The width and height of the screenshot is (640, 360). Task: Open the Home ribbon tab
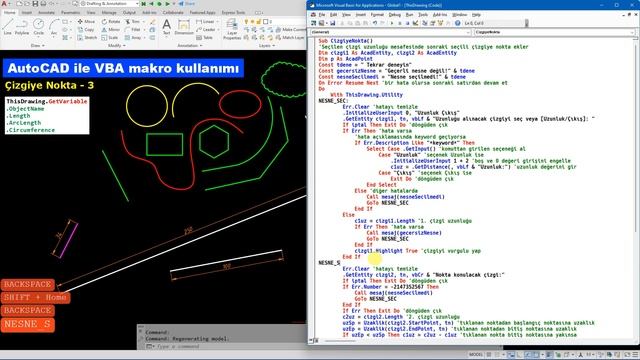point(9,13)
